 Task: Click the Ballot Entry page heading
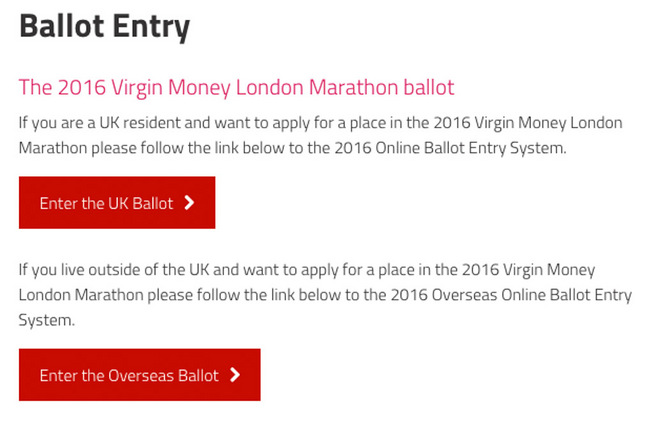pos(104,26)
